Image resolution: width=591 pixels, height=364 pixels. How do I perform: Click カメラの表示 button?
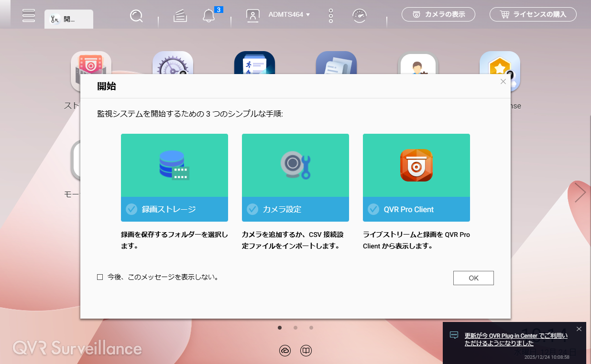pos(438,14)
